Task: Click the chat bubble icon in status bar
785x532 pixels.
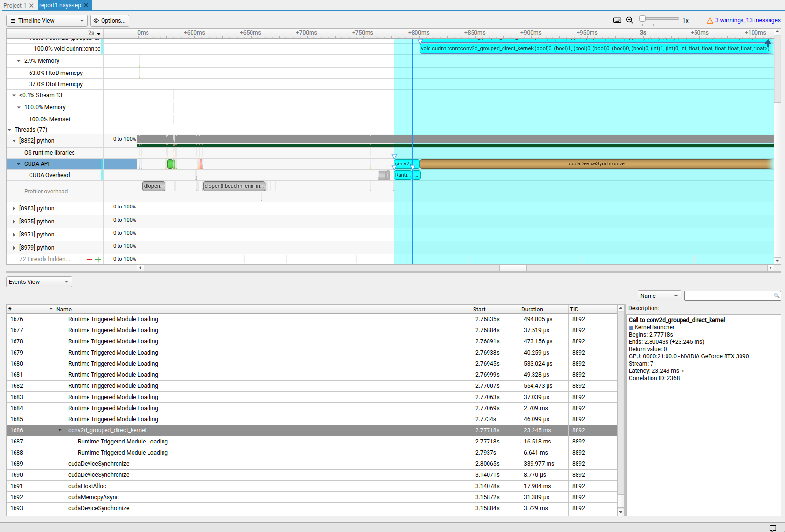Action: (x=772, y=528)
